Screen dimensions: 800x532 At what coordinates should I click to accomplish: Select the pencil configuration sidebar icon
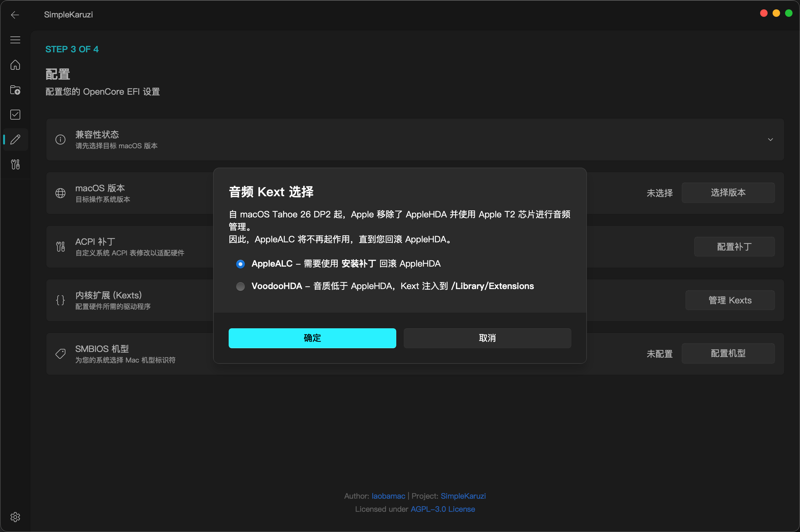coord(15,140)
